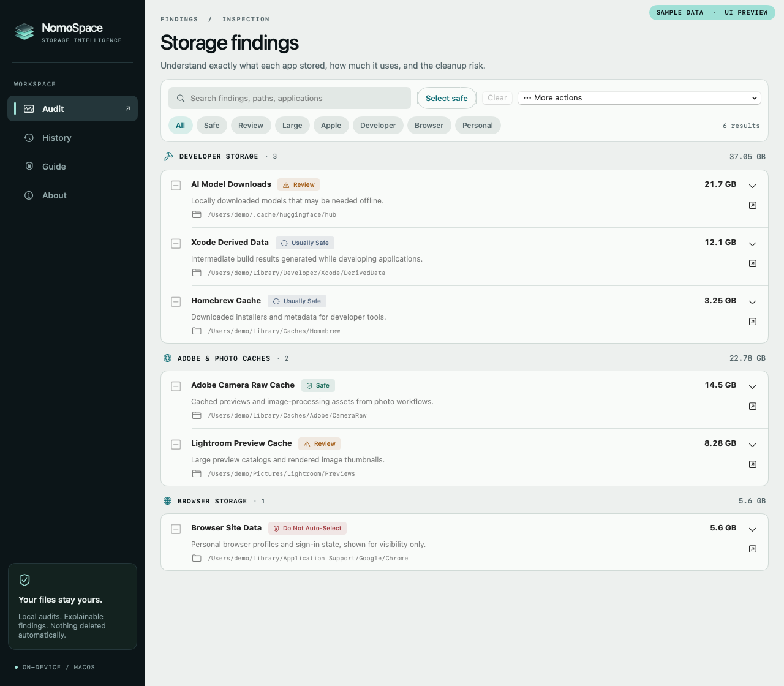Viewport: 784px width, 686px height.
Task: Toggle the Adobe Camera Raw Cache checkbox
Action: pos(176,386)
